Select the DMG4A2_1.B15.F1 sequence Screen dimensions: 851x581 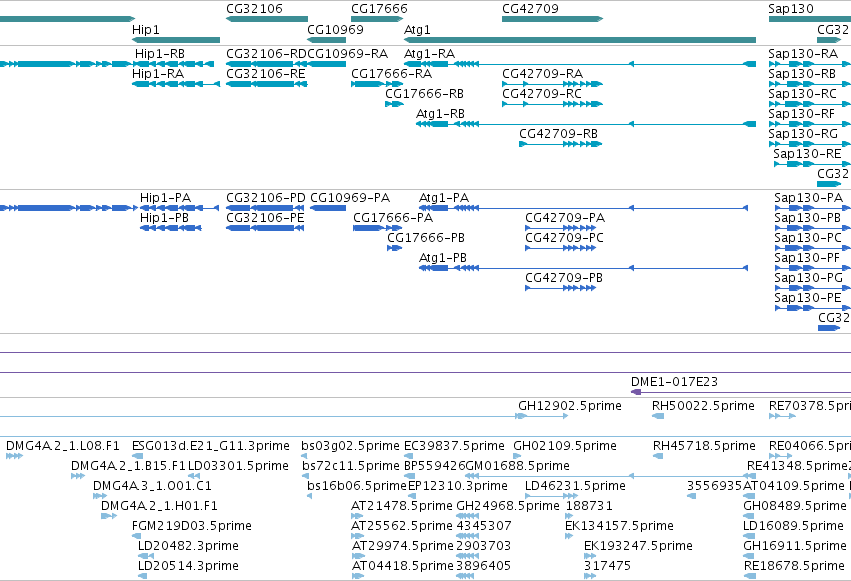pyautogui.click(x=78, y=476)
